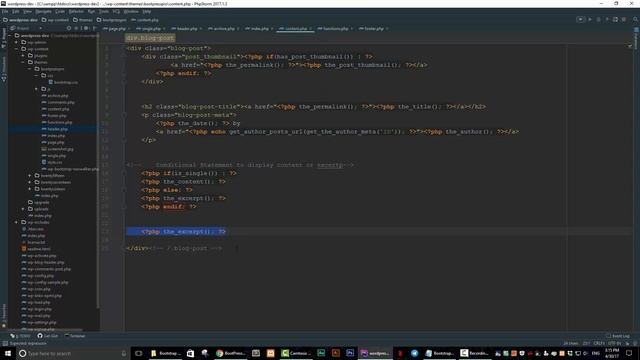Click themes breadcrumb in navigation bar
This screenshot has width=640, height=360.
83,20
